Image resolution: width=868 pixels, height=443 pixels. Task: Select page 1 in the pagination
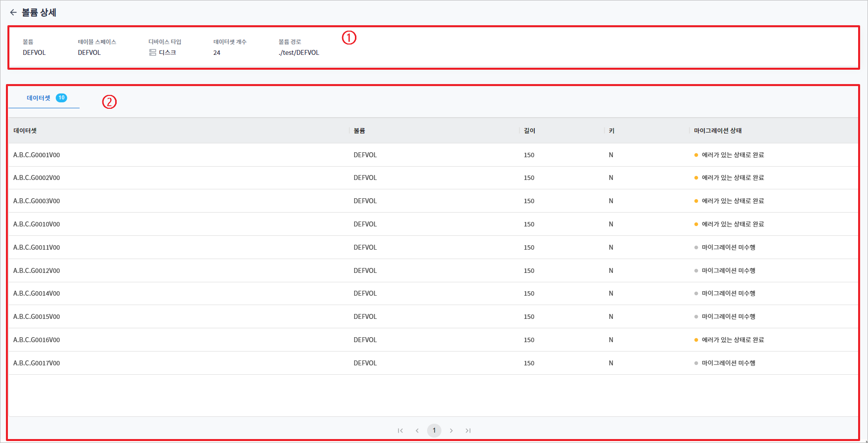[x=434, y=431]
